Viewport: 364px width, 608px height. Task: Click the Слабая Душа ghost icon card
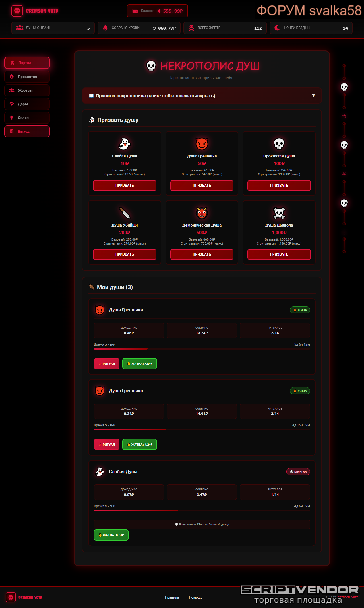click(125, 144)
